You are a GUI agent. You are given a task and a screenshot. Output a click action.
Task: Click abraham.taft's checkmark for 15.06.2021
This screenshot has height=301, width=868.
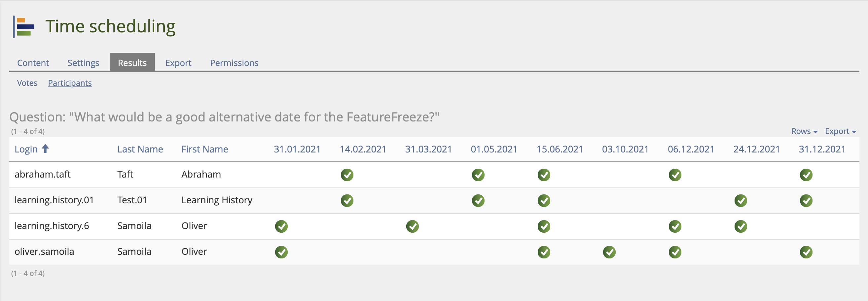544,175
